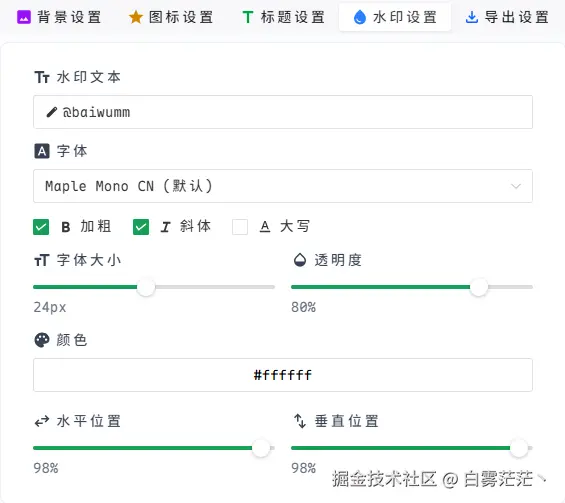Click the chevron arrow of font selector

click(x=516, y=186)
